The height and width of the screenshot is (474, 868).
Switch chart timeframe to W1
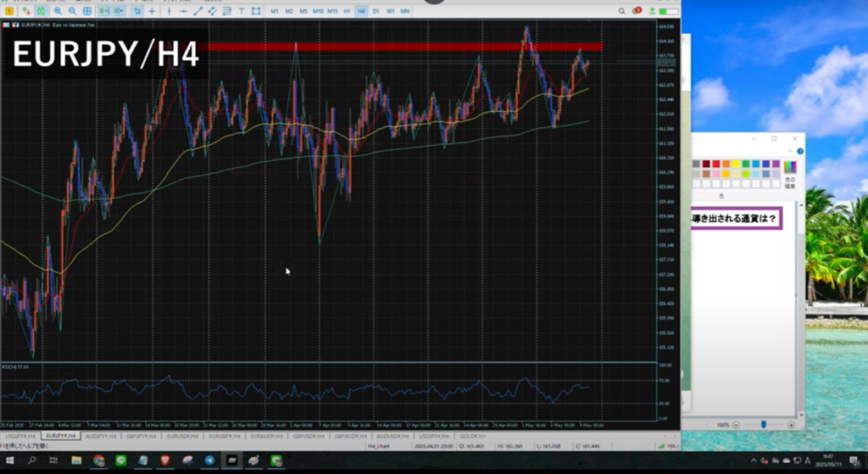coord(390,11)
